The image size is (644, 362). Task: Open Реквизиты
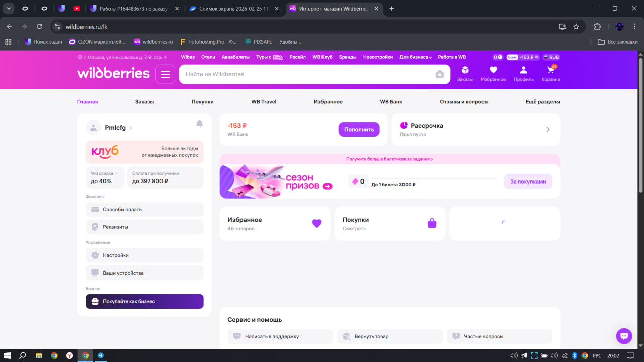[144, 227]
